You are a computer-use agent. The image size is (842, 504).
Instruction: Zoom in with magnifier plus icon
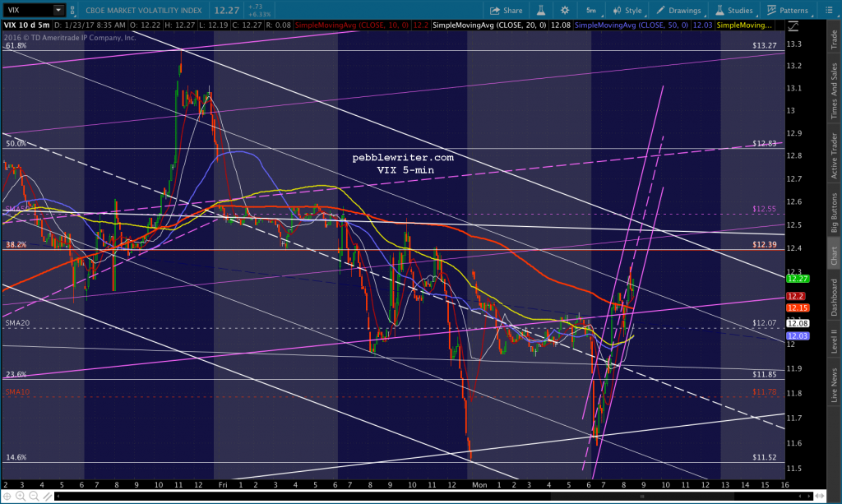tap(21, 497)
